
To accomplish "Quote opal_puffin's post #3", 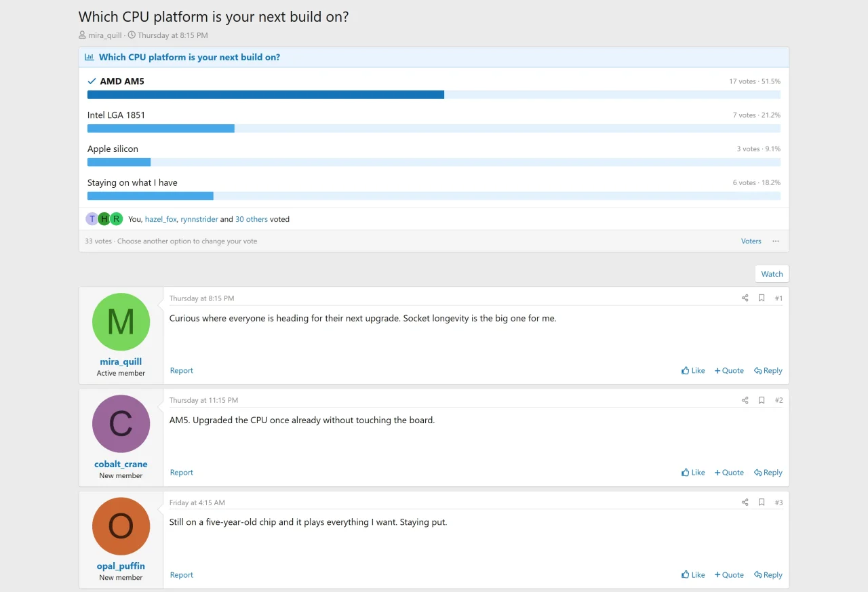I will [x=729, y=575].
